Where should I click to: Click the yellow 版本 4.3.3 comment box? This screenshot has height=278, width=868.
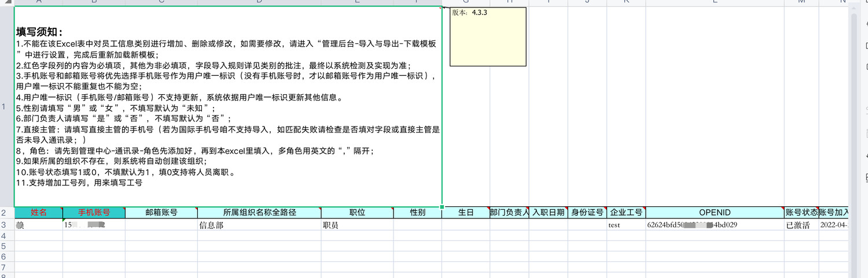point(488,36)
